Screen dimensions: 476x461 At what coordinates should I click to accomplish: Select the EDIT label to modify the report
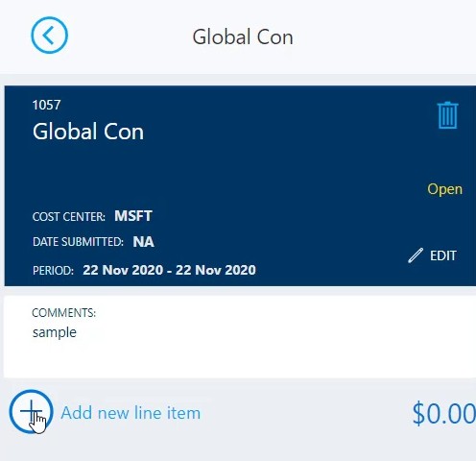(443, 255)
